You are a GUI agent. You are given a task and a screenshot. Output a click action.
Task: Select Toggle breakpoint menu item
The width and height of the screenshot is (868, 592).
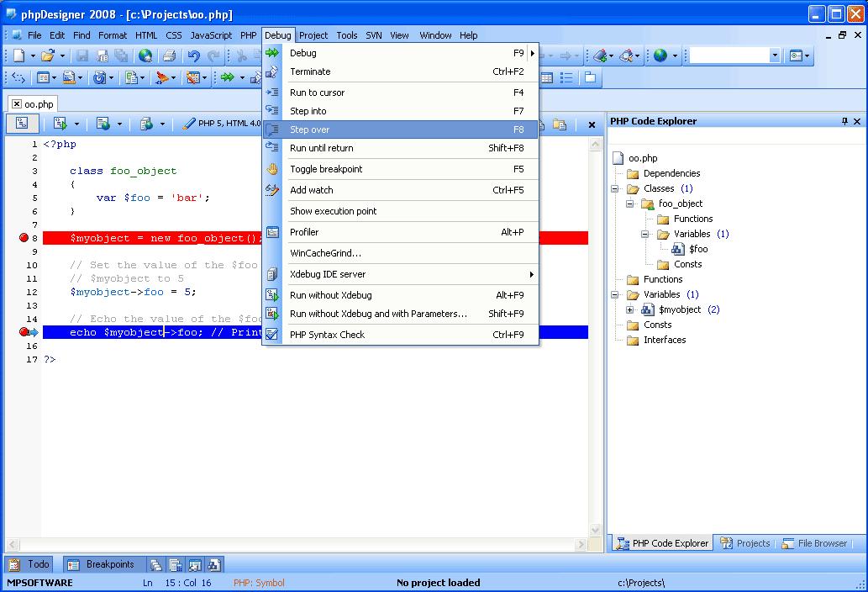click(400, 169)
